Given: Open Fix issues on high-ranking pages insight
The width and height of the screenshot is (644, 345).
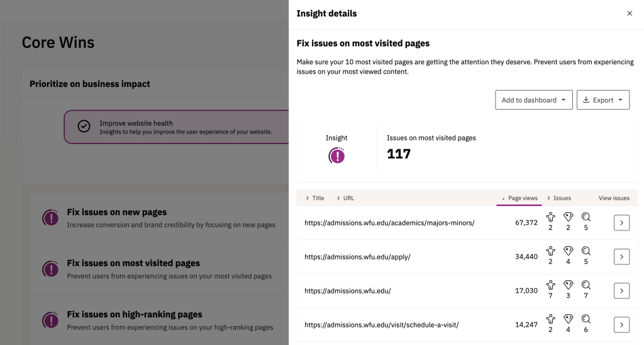Looking at the screenshot, I should pyautogui.click(x=134, y=315).
